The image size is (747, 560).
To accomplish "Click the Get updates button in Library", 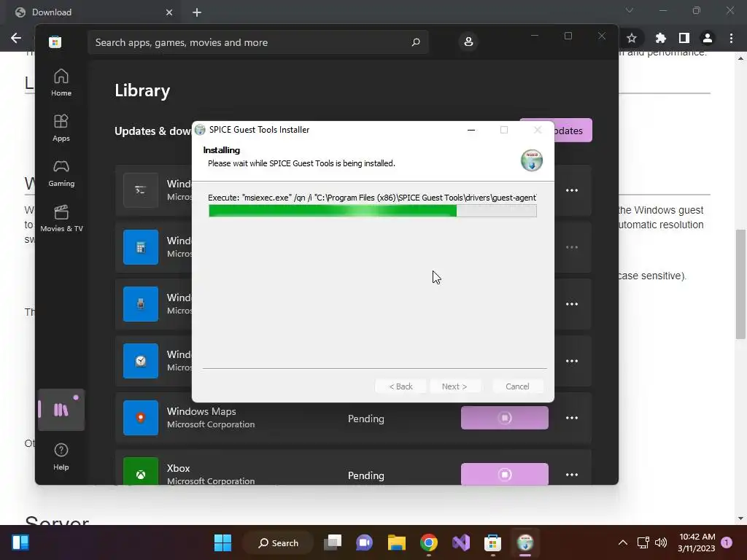I will (x=573, y=131).
